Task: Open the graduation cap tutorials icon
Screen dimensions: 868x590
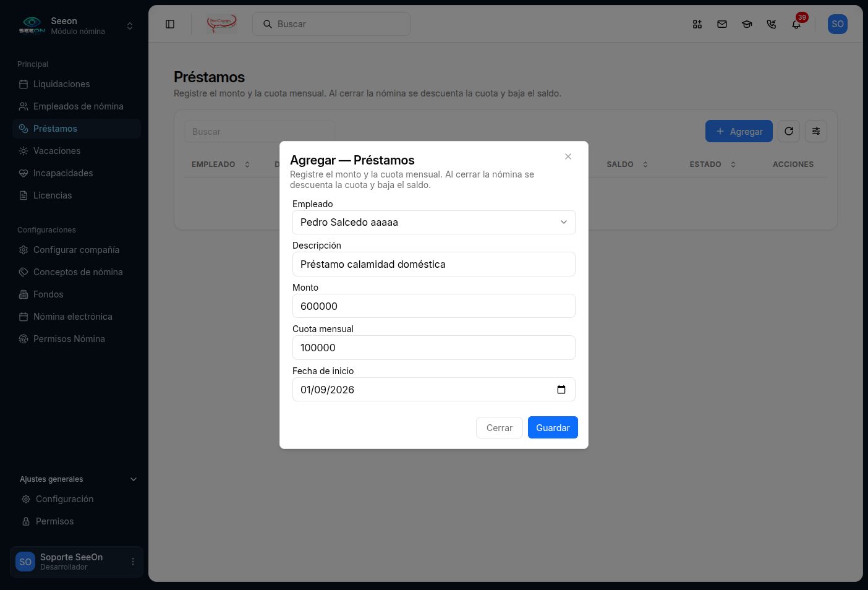Action: pos(747,24)
